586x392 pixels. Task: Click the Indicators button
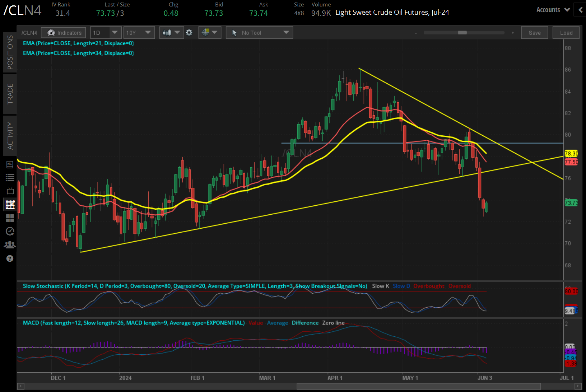pyautogui.click(x=64, y=33)
